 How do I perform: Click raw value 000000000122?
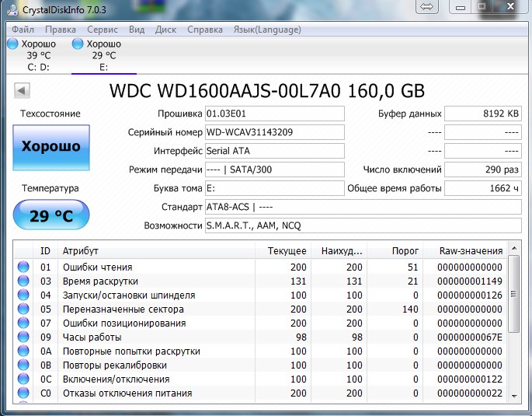470,379
